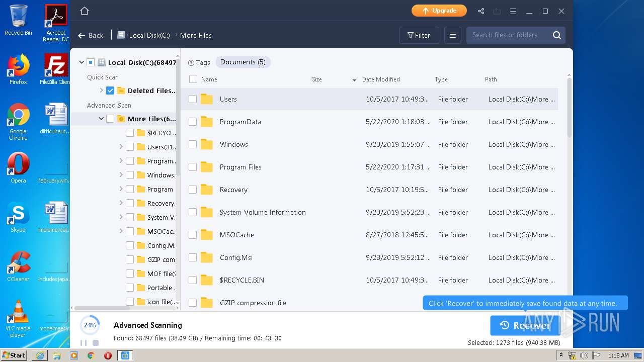The height and width of the screenshot is (362, 644).
Task: Expand the Deleted Files tree node
Action: click(101, 90)
